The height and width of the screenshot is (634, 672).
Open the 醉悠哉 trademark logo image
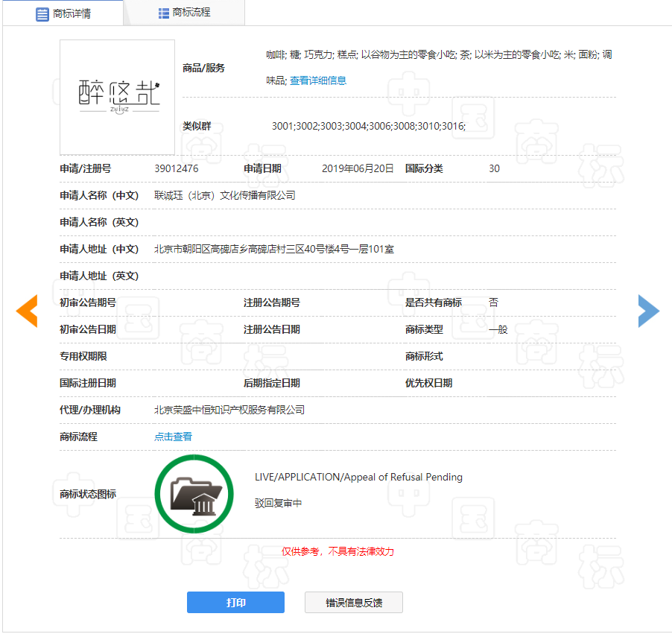118,97
